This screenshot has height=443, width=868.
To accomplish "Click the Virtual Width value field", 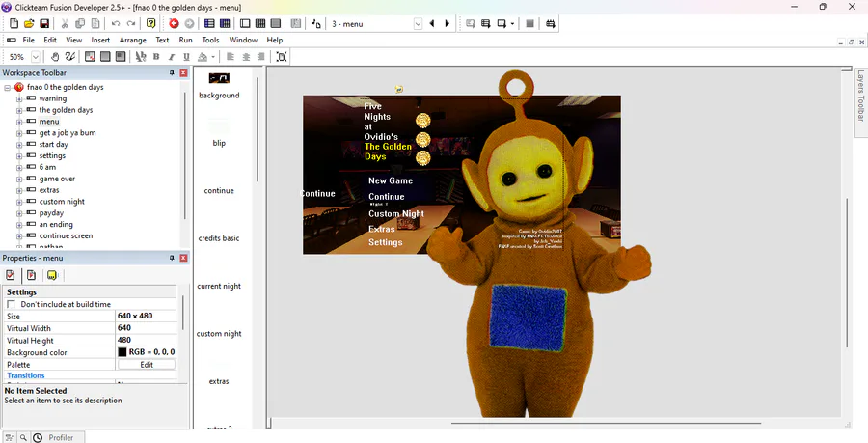I will 147,328.
